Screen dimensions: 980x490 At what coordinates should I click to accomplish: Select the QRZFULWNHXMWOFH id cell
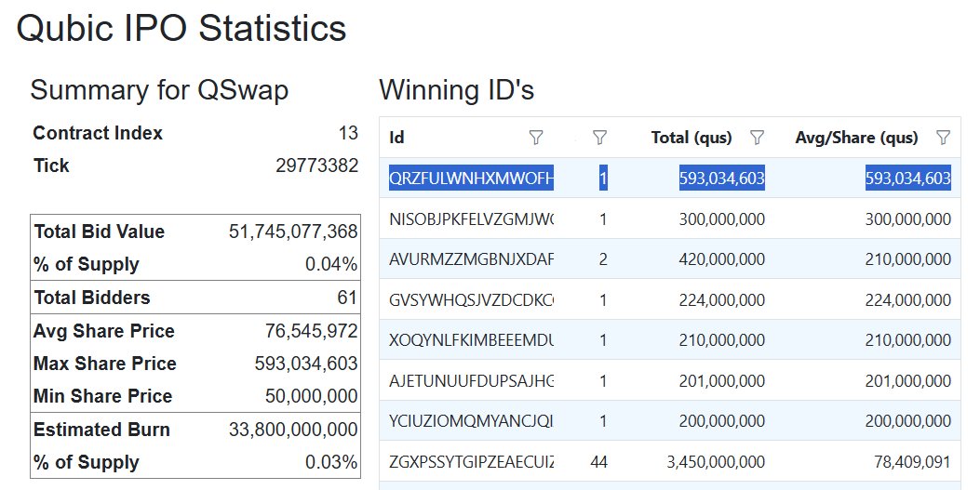[471, 179]
